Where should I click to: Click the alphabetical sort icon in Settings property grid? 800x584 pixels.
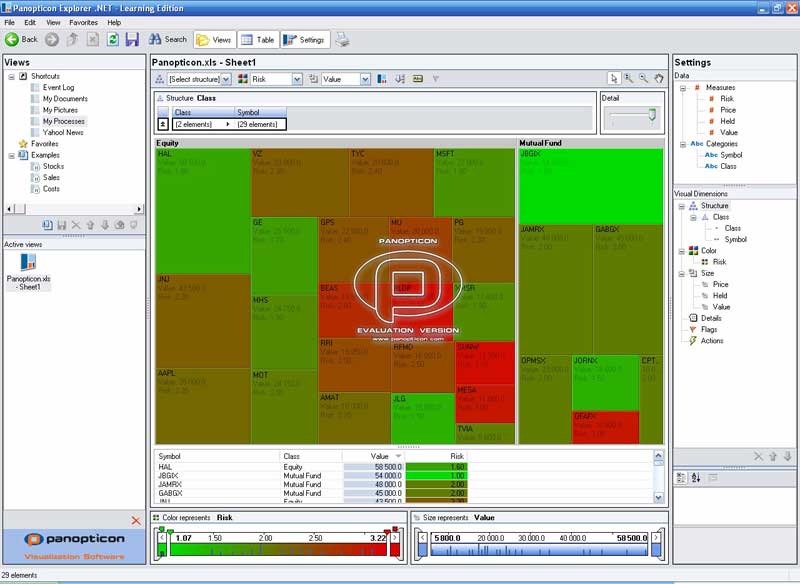696,478
